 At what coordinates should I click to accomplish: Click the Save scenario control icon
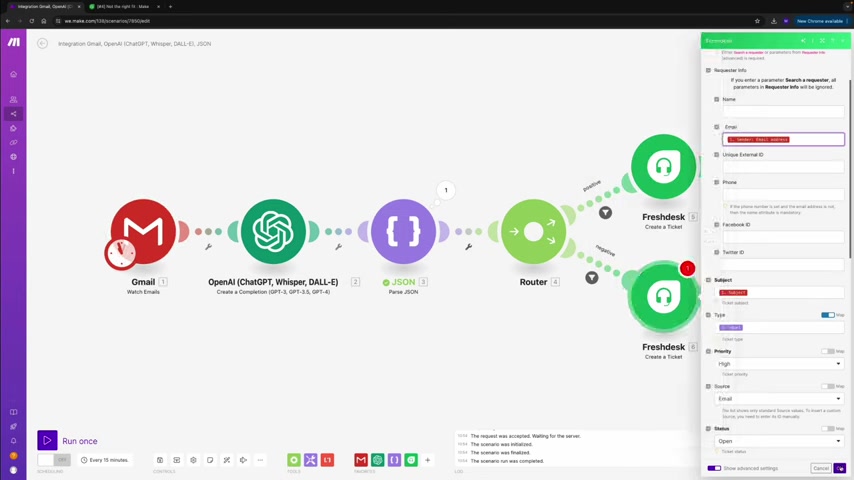160,460
